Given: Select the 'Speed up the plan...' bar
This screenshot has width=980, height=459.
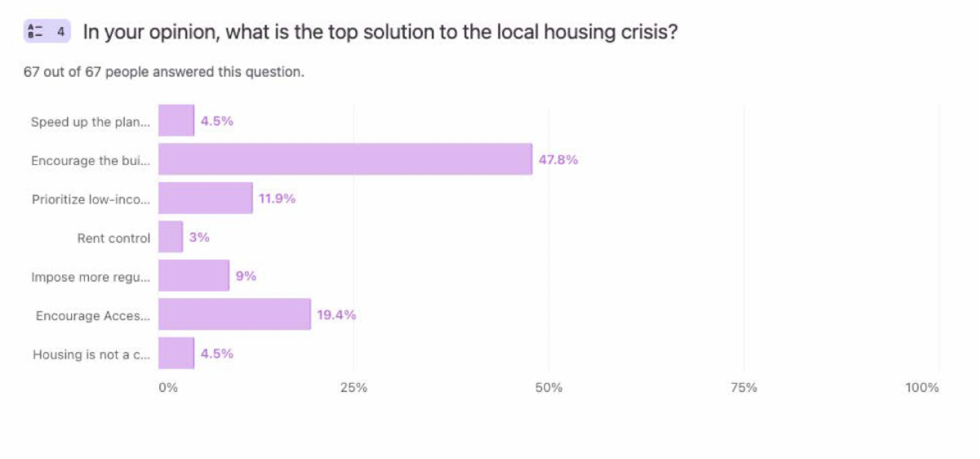Looking at the screenshot, I should [176, 121].
